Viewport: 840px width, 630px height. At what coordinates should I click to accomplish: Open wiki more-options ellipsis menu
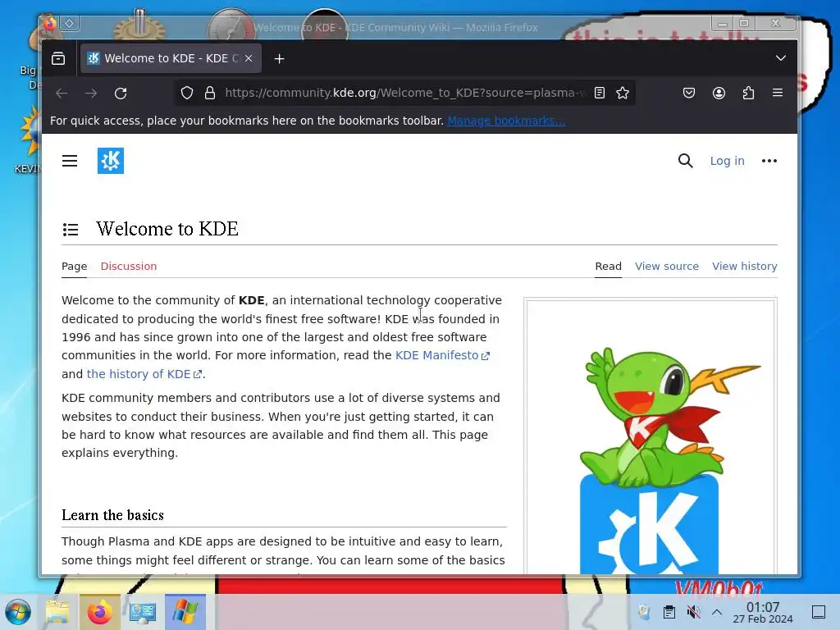pyautogui.click(x=769, y=161)
